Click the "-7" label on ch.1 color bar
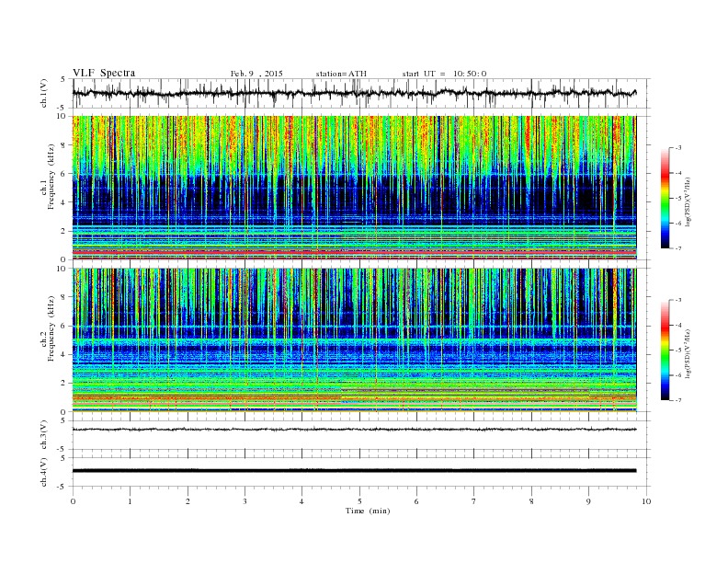 tap(678, 248)
